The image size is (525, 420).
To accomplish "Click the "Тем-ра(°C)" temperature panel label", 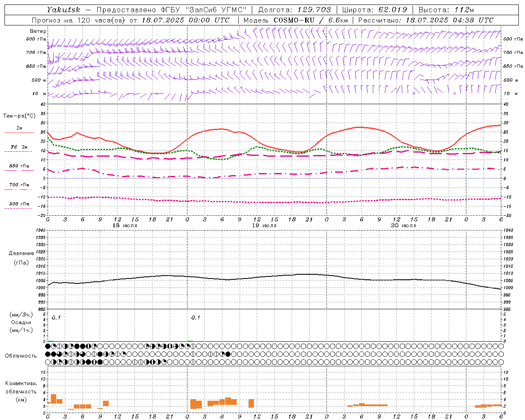I will pyautogui.click(x=19, y=116).
